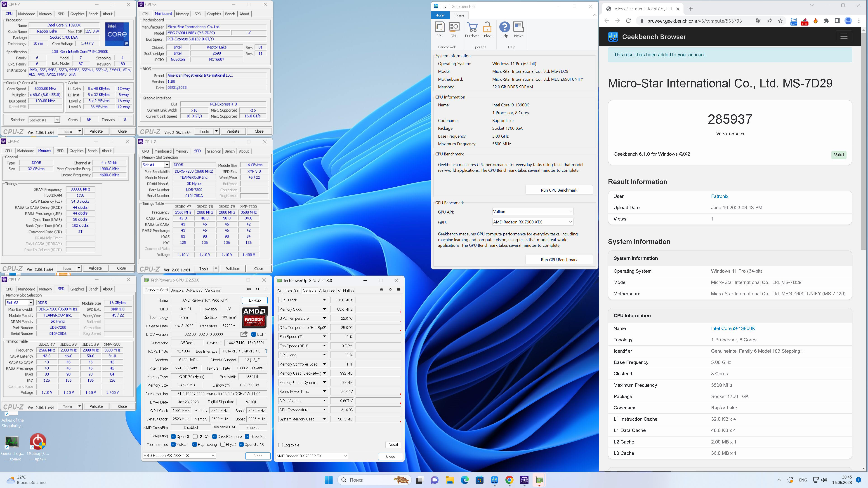868x488 pixels.
Task: Open the Geekbench Browser hamburger menu
Action: click(x=844, y=36)
